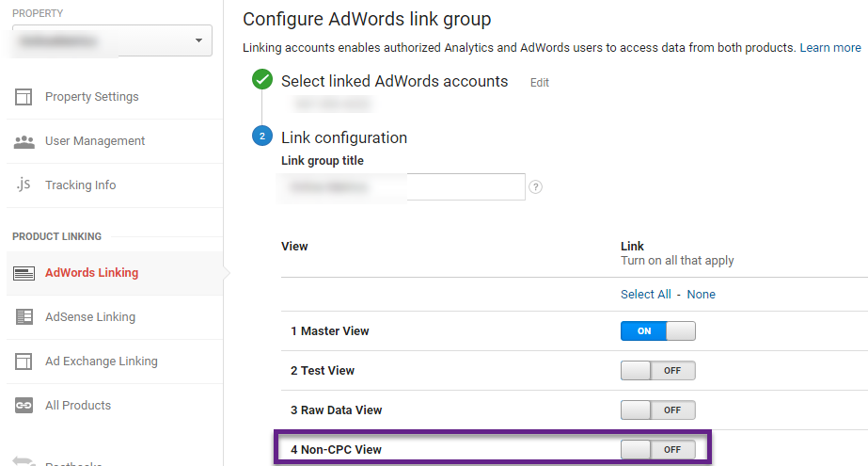The image size is (868, 466).
Task: Click the '2 Test View' row label
Action: pos(323,371)
